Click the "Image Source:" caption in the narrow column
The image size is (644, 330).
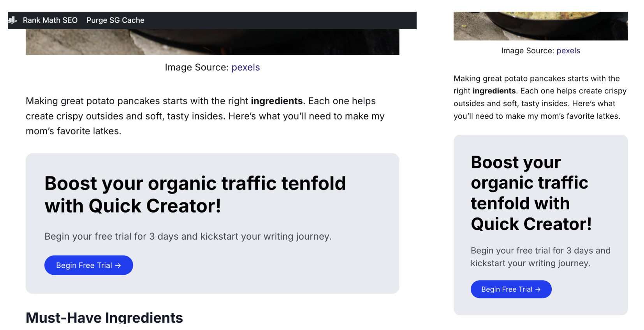[x=527, y=51]
